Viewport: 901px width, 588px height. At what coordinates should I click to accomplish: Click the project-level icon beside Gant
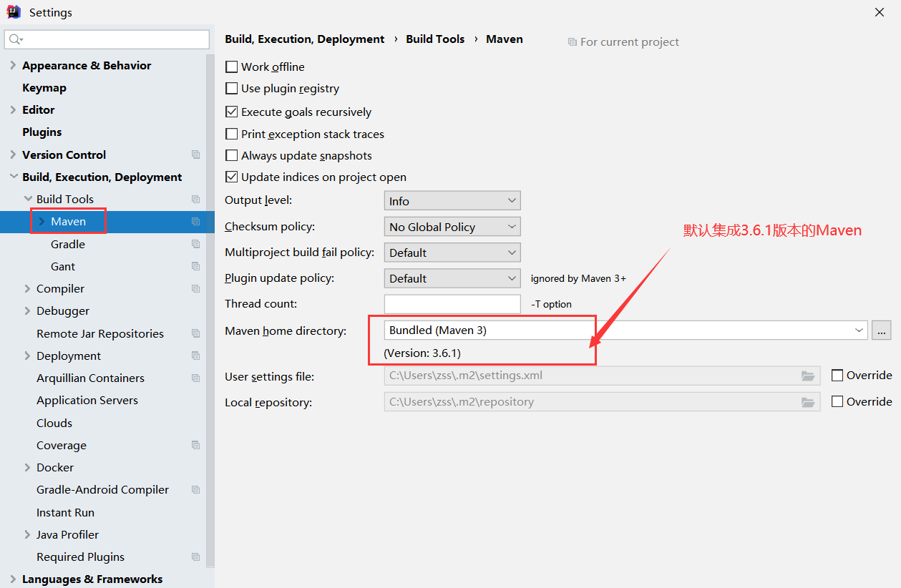(x=196, y=266)
